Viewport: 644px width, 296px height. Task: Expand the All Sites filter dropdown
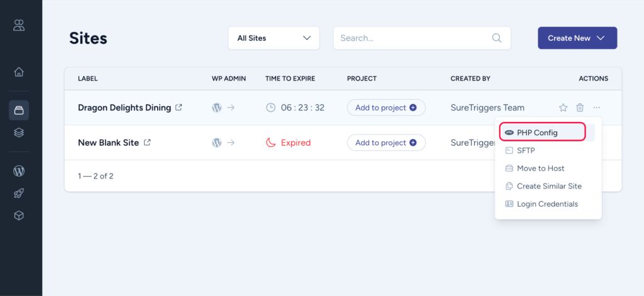[x=274, y=38]
